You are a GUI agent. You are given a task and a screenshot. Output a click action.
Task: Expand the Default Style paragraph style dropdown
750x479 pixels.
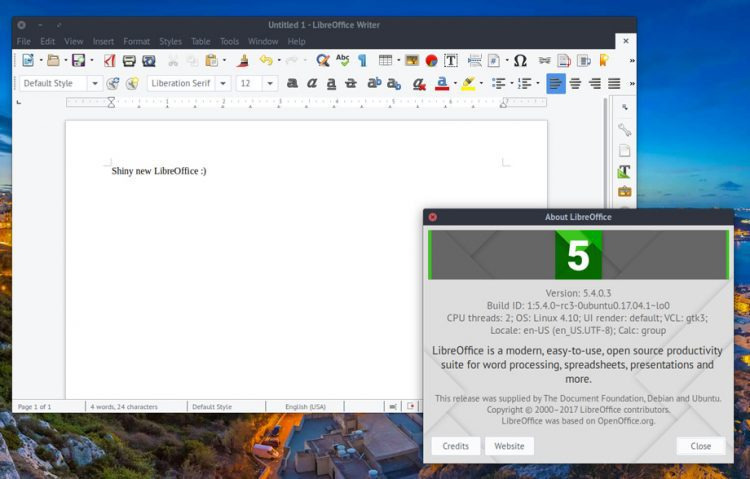(95, 83)
